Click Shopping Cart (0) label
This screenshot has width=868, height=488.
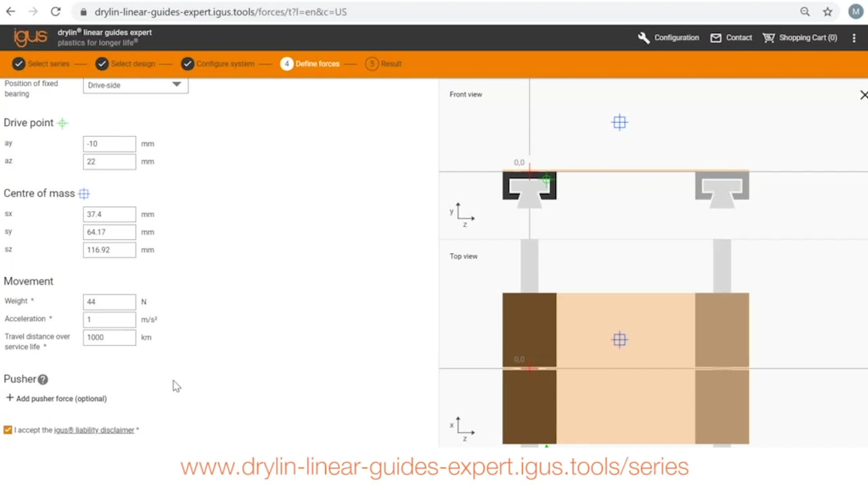click(x=808, y=38)
